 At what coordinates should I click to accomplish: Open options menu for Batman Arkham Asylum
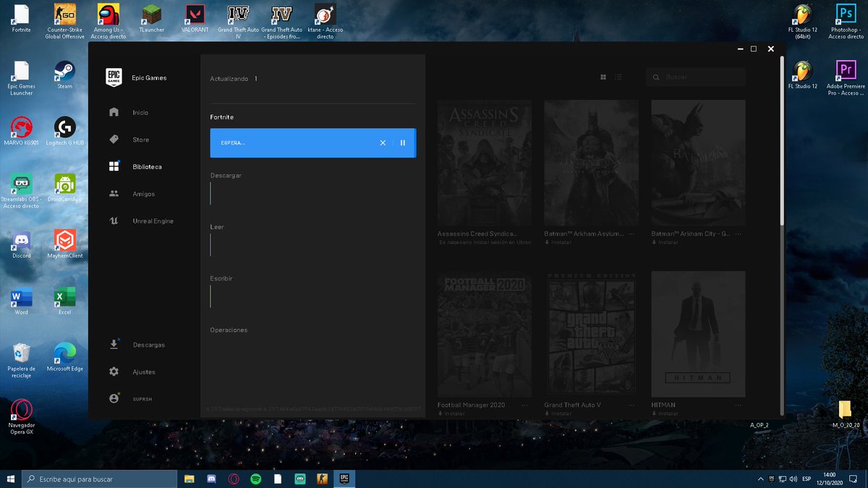tap(631, 234)
